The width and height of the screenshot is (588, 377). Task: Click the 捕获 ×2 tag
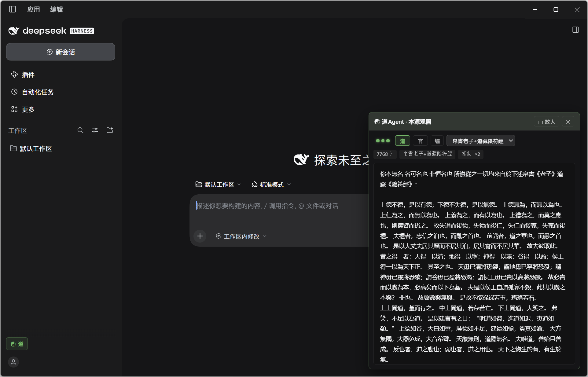tap(471, 154)
